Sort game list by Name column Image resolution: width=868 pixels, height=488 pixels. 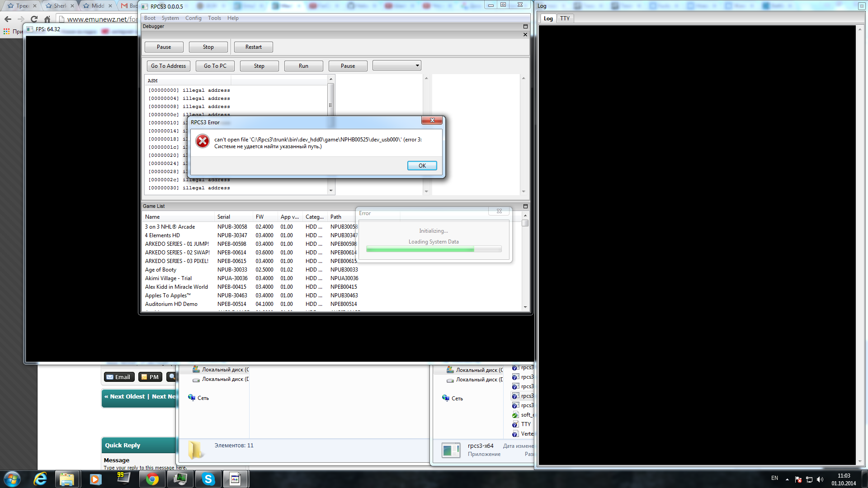tap(178, 217)
